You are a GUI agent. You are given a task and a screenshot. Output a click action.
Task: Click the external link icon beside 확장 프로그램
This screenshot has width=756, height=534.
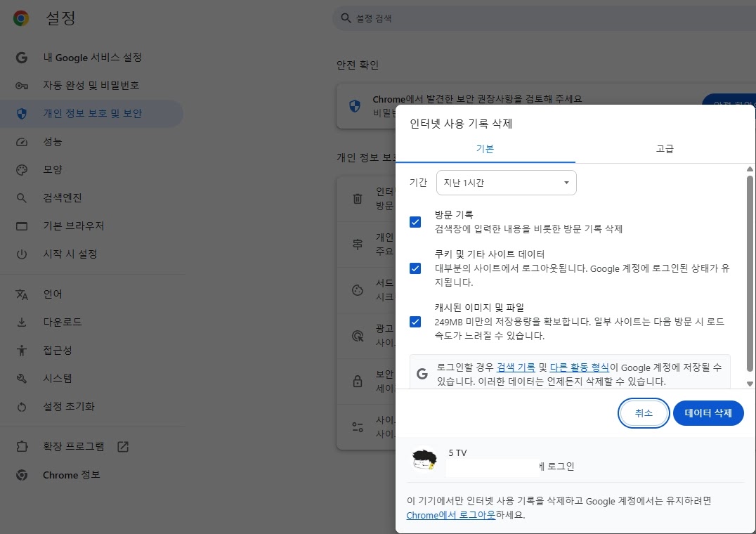pos(123,447)
